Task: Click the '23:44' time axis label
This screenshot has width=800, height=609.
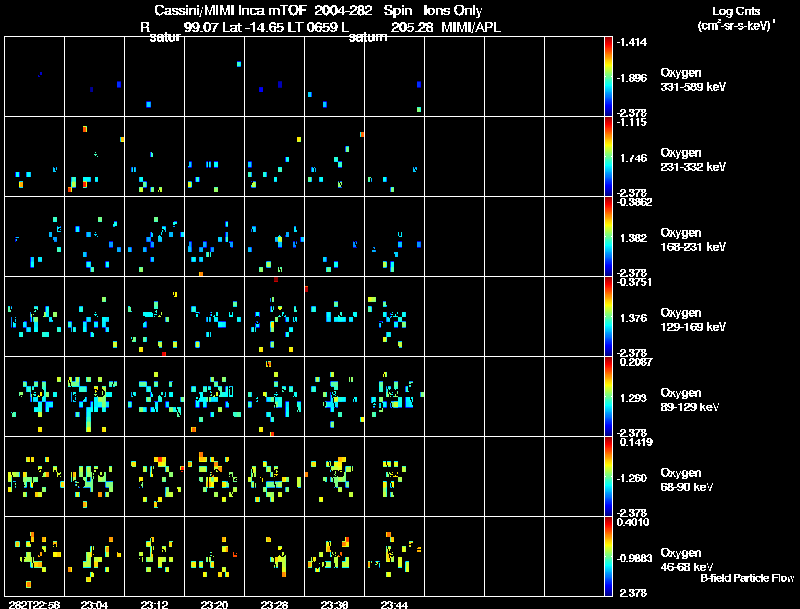Action: point(394,604)
